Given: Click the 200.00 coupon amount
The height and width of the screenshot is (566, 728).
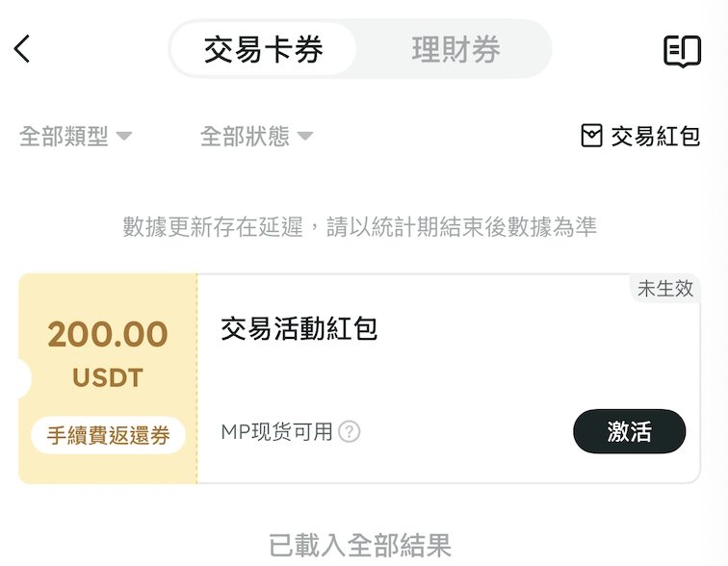Looking at the screenshot, I should pyautogui.click(x=108, y=335).
